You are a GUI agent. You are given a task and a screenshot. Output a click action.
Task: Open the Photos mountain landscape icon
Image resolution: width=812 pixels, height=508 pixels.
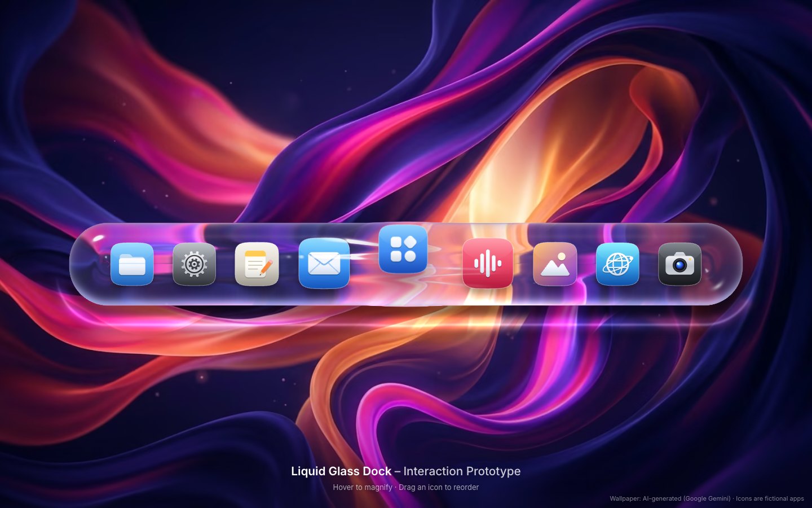click(x=555, y=264)
